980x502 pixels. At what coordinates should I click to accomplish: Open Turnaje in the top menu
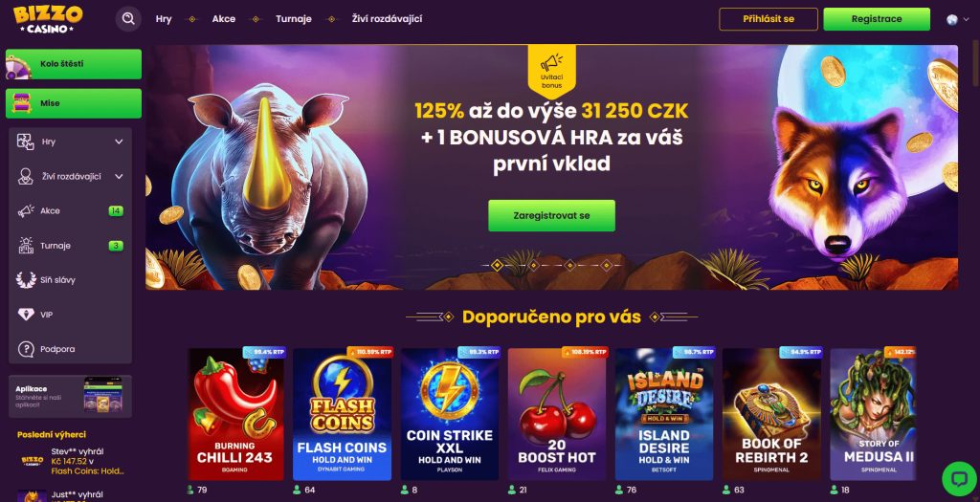(294, 19)
